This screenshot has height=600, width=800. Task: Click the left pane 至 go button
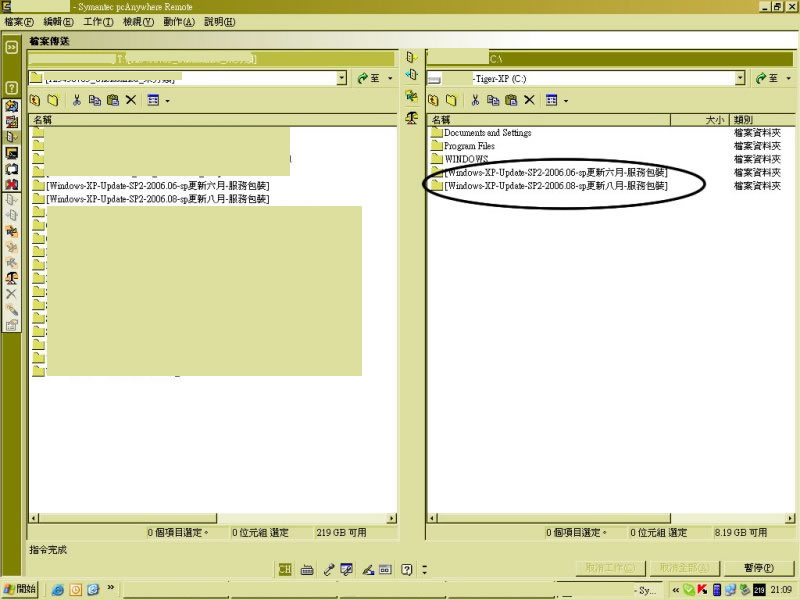368,78
